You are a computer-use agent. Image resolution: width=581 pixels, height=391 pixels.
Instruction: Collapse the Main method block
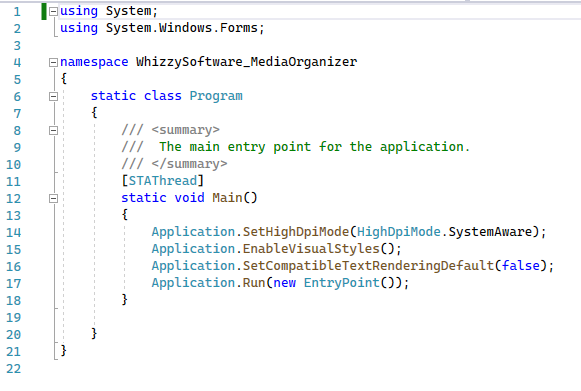pos(53,199)
